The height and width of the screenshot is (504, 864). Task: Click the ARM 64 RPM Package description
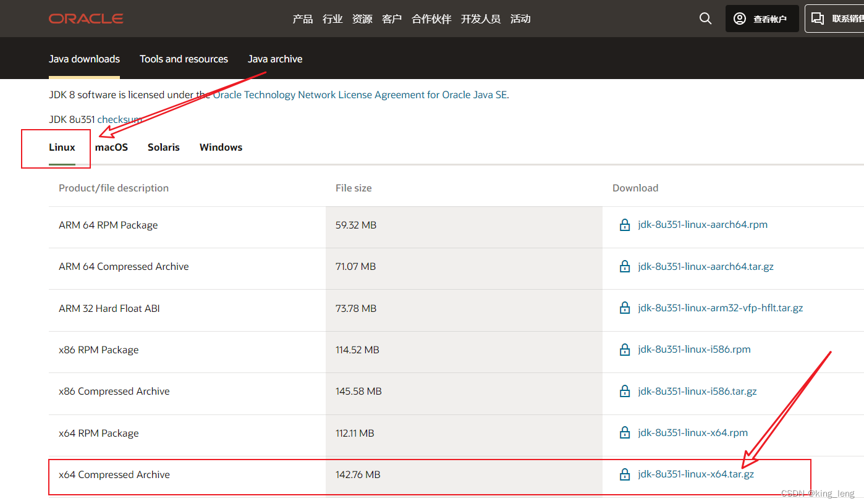(108, 225)
